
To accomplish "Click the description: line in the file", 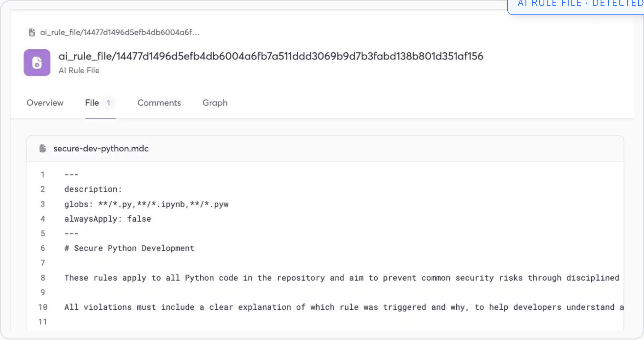I will [x=93, y=189].
